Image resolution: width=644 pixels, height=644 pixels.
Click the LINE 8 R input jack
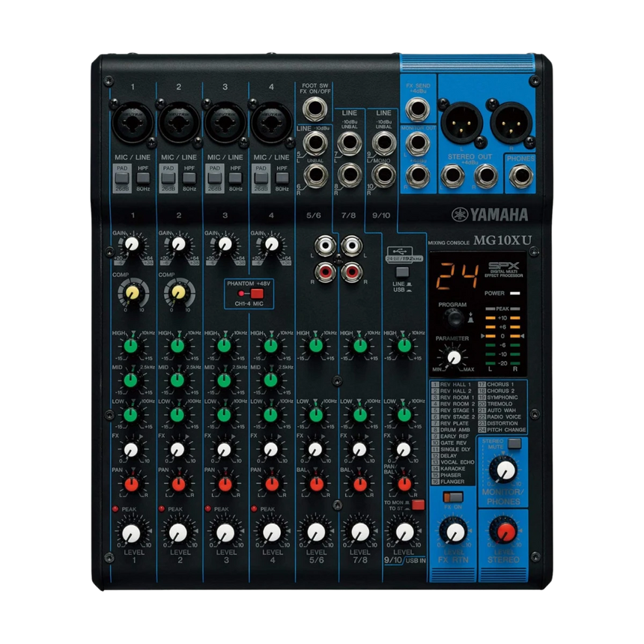(x=350, y=174)
